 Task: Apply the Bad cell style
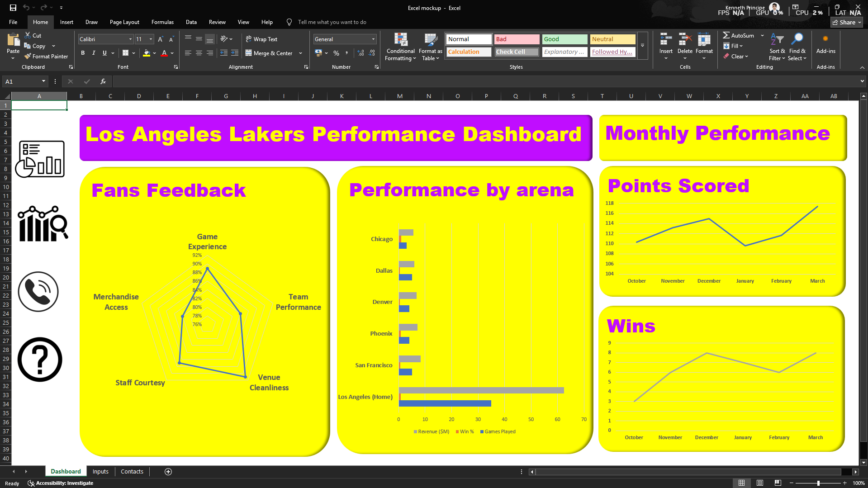pos(517,39)
